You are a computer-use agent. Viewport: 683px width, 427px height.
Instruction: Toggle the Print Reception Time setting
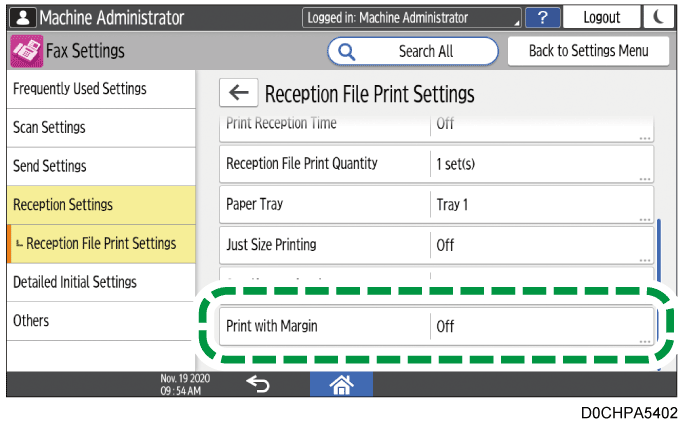(x=542, y=126)
